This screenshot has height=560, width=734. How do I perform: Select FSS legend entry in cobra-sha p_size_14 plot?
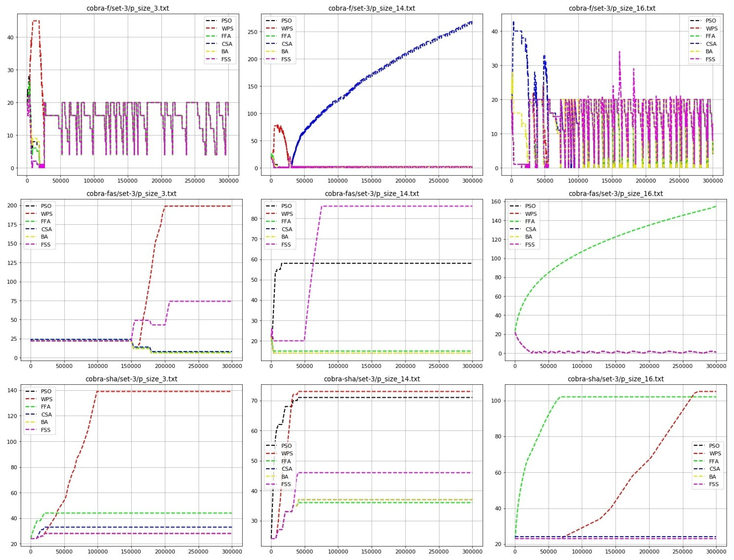[x=286, y=484]
